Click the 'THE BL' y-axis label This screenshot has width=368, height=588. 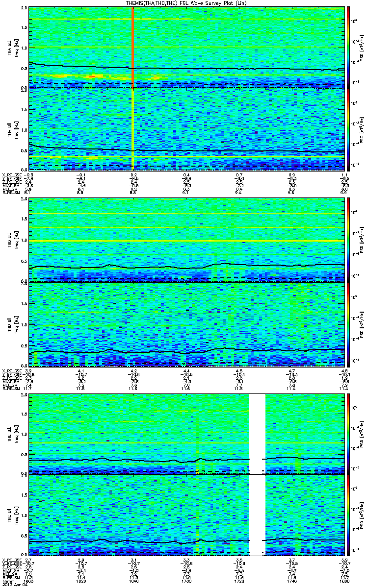(x=9, y=433)
